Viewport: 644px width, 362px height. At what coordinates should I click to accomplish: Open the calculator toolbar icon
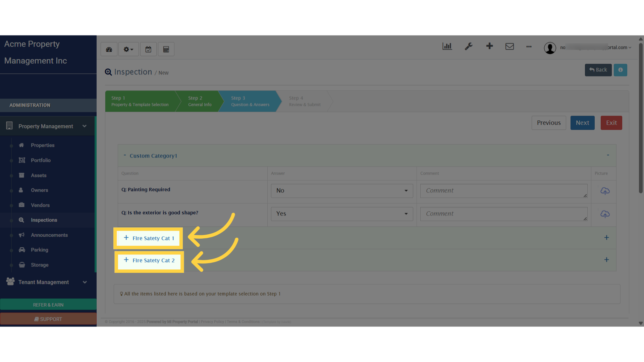coord(166,49)
